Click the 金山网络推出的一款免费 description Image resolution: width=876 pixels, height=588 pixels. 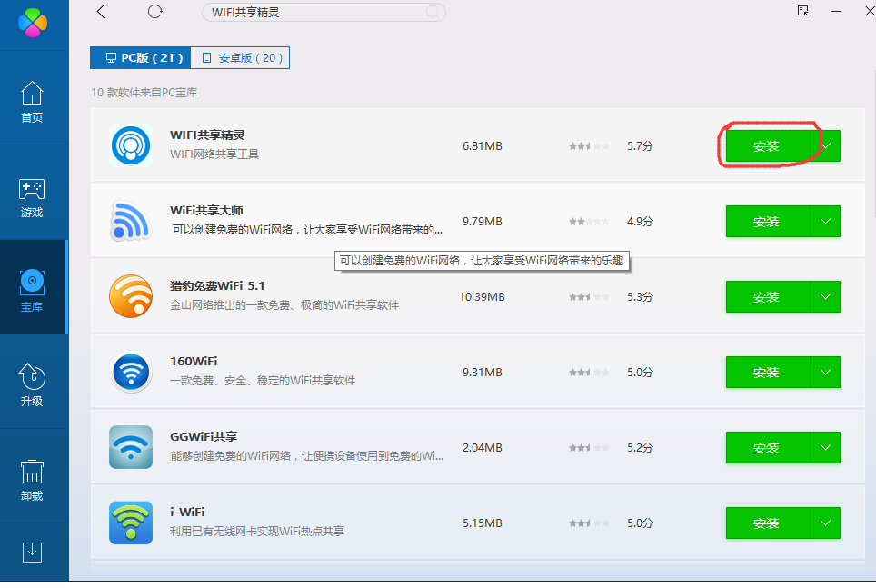coord(284,305)
